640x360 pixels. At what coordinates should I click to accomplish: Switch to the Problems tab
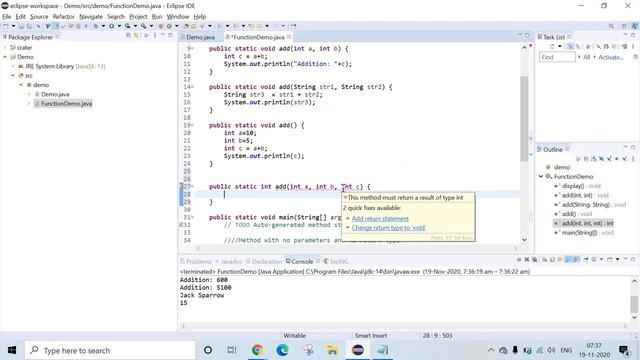coord(196,261)
